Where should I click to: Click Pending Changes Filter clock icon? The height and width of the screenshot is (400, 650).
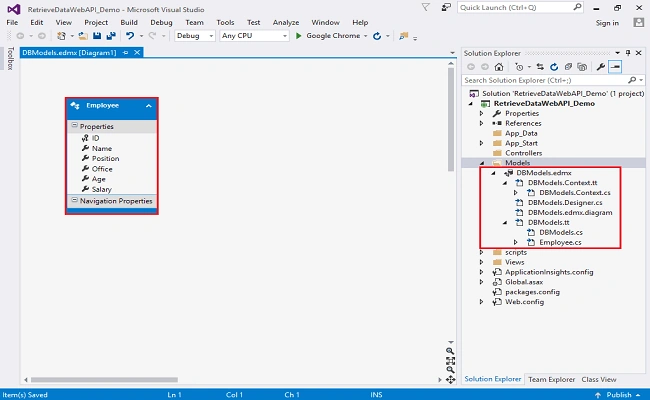click(519, 67)
